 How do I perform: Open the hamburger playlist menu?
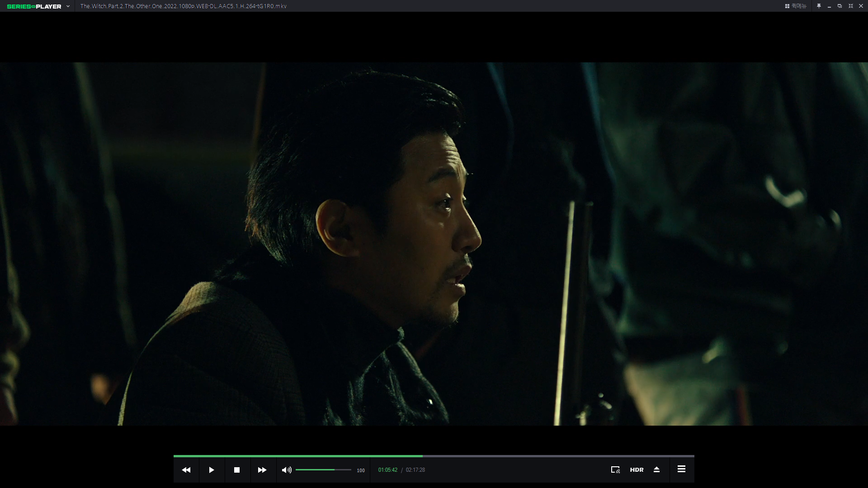(682, 469)
